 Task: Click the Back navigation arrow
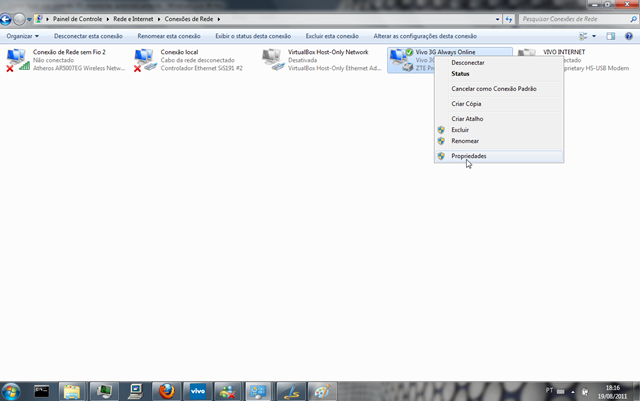(6, 19)
